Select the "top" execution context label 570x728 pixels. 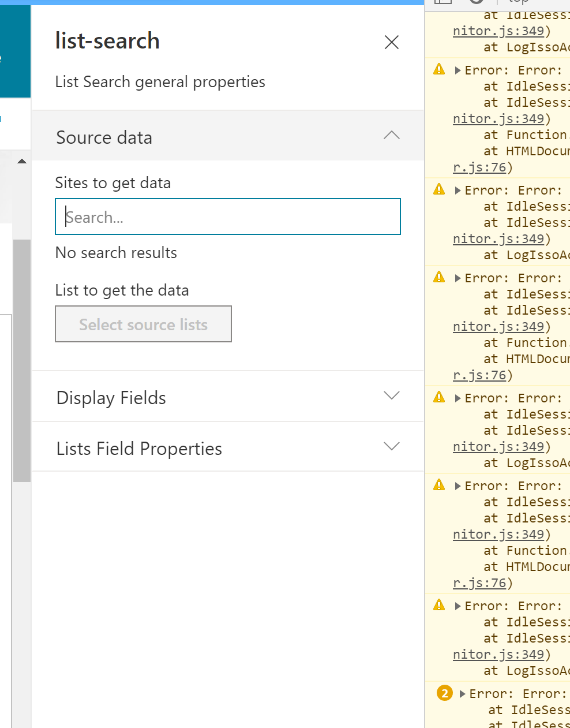coord(517,2)
